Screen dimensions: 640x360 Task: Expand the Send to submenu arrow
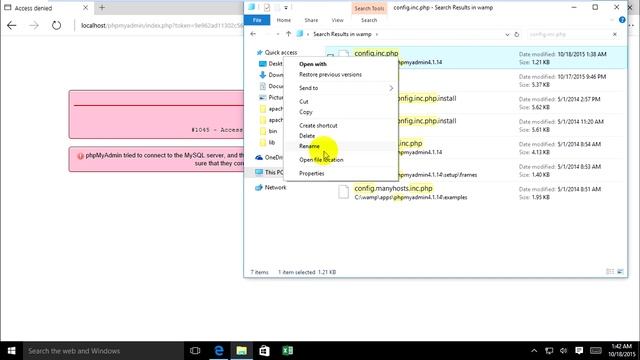click(x=391, y=88)
